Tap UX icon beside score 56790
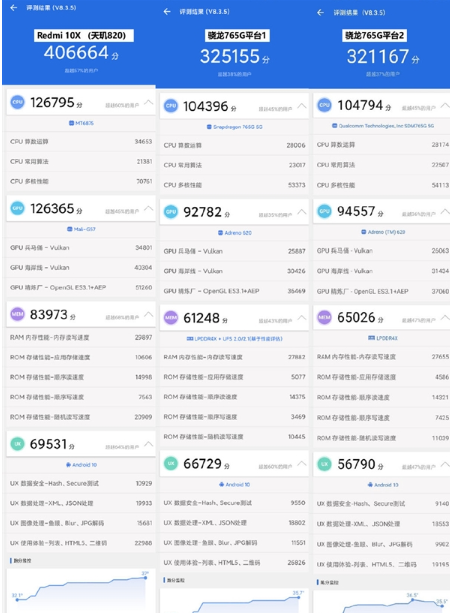The height and width of the screenshot is (613, 450). pyautogui.click(x=325, y=464)
